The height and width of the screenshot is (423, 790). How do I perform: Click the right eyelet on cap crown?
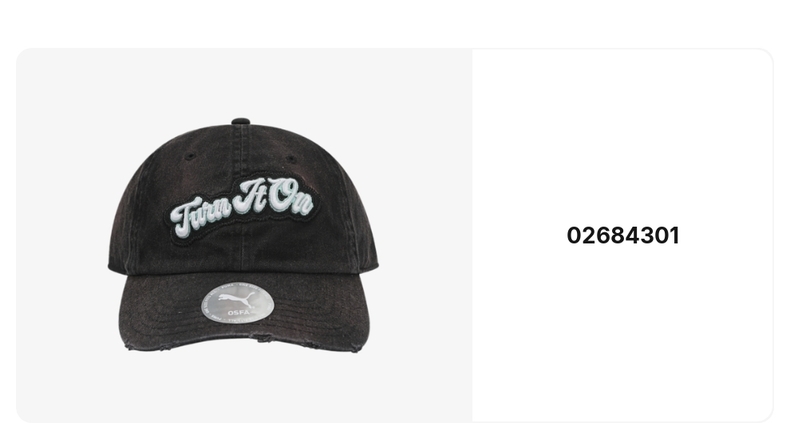291,159
